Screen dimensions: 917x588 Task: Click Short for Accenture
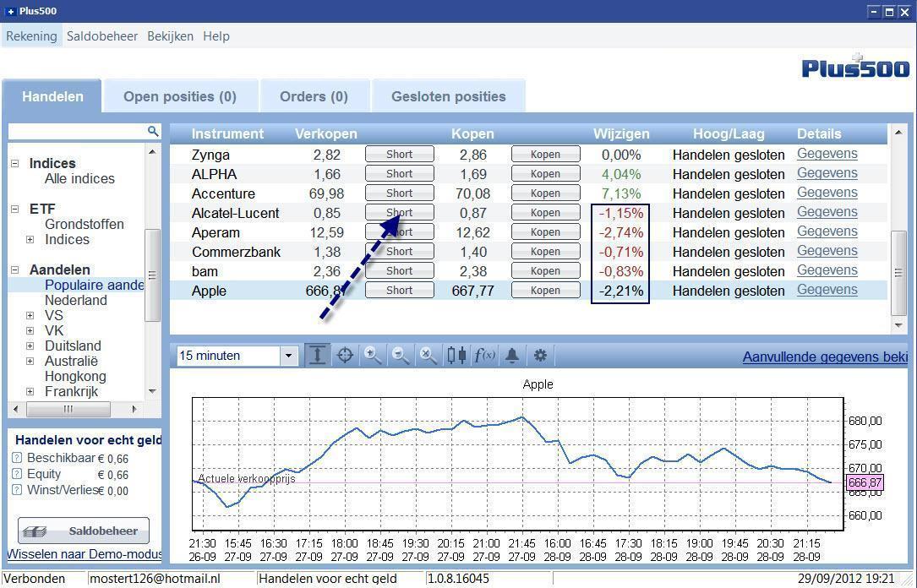[x=400, y=193]
